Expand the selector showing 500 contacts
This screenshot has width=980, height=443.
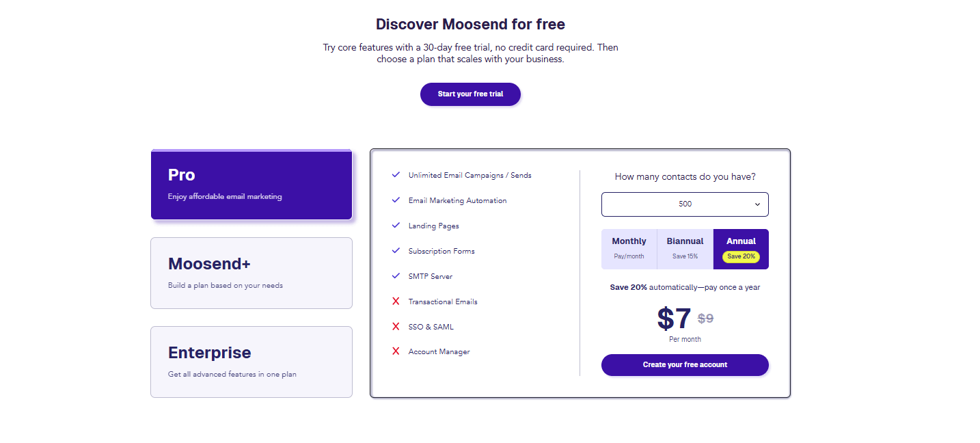click(x=684, y=204)
